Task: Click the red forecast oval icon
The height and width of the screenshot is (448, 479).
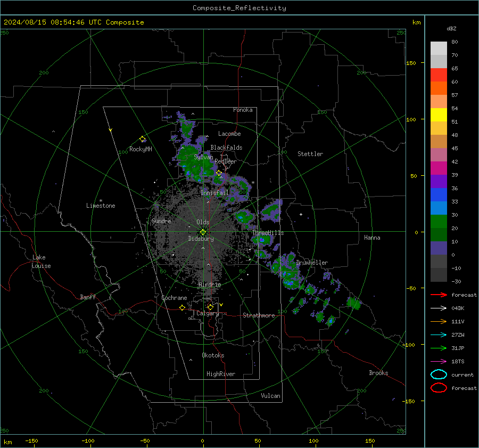Action: pyautogui.click(x=439, y=388)
